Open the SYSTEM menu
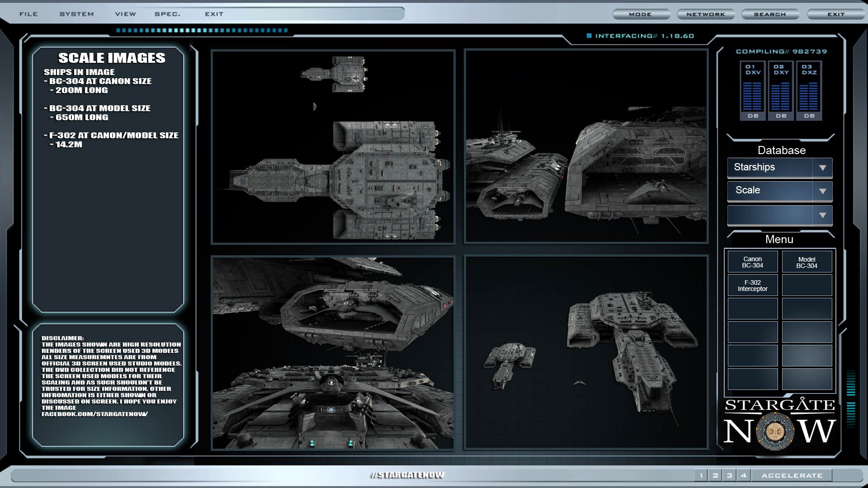This screenshot has width=868, height=488. (77, 14)
